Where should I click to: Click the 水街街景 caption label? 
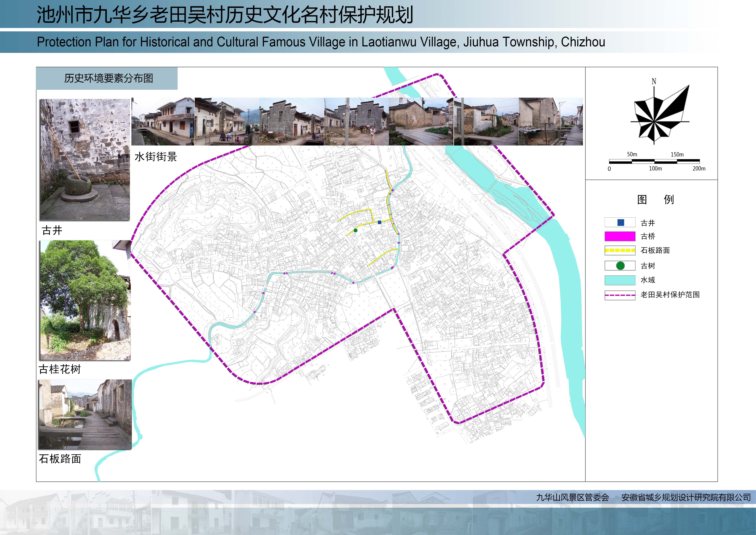pos(156,157)
